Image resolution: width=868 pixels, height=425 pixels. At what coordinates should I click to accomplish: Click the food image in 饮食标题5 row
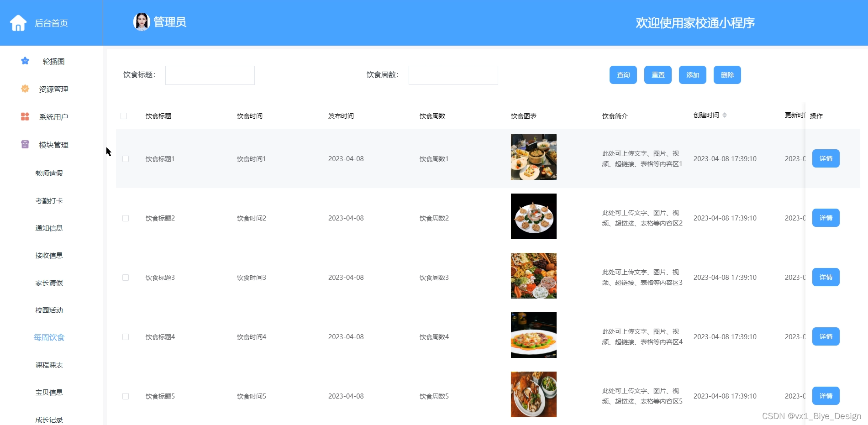pos(534,394)
